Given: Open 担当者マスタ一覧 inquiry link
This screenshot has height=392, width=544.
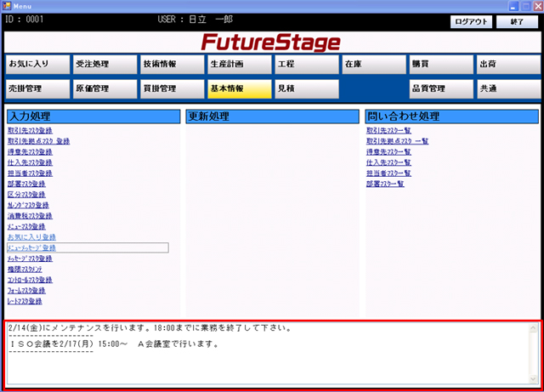Looking at the screenshot, I should [x=388, y=173].
